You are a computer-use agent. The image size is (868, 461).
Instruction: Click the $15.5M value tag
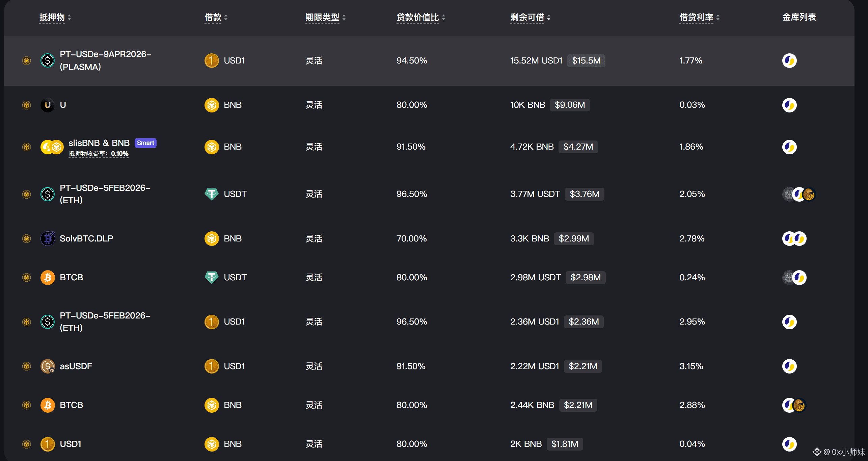pos(586,60)
